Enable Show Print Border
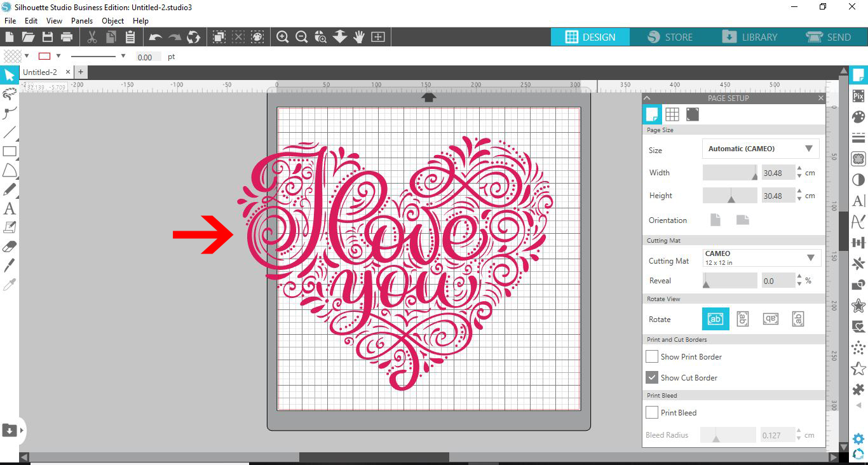Screen dimensions: 868x465 point(651,356)
